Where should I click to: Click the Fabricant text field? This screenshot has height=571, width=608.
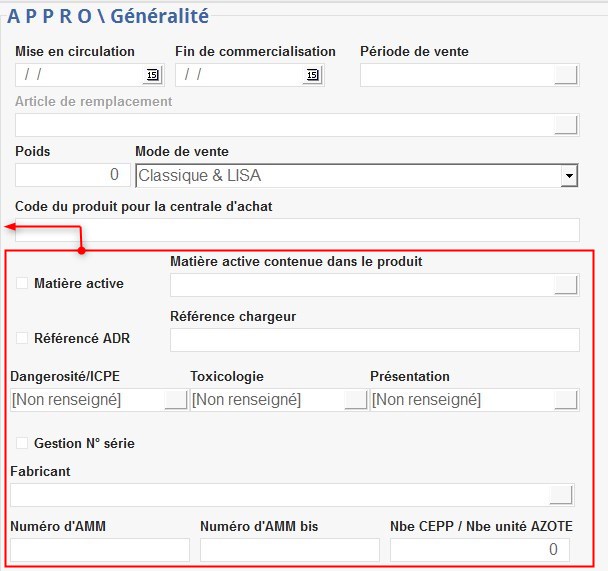point(278,495)
